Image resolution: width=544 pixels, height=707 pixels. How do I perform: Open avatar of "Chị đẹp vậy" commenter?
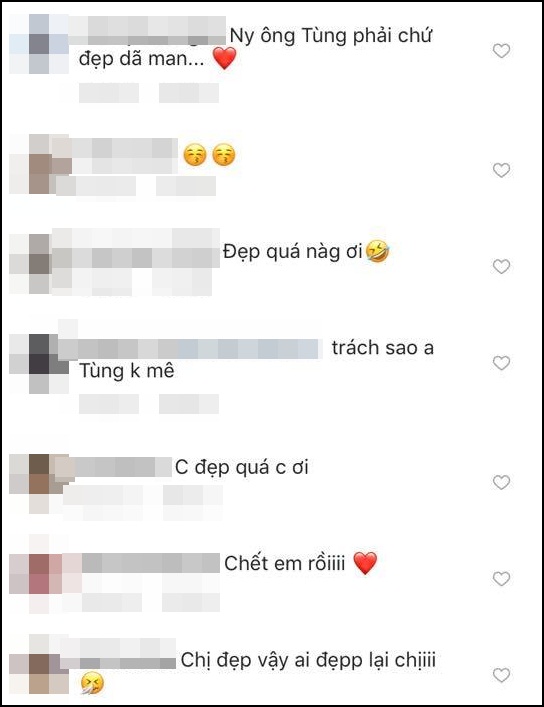(x=39, y=665)
